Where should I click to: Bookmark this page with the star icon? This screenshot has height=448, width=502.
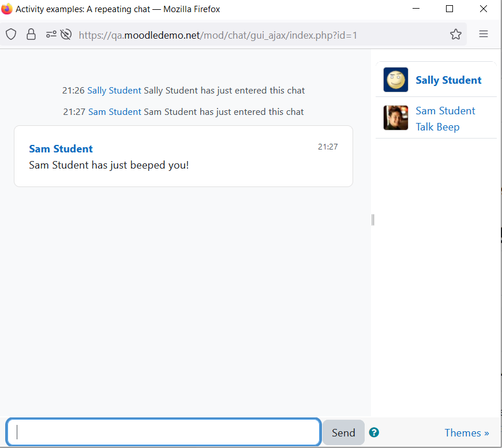456,34
